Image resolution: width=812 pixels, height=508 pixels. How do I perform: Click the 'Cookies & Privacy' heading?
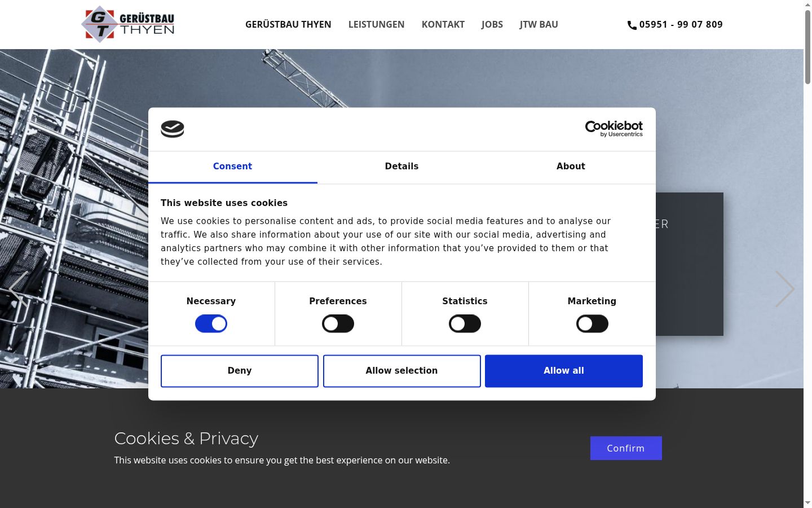click(x=186, y=439)
